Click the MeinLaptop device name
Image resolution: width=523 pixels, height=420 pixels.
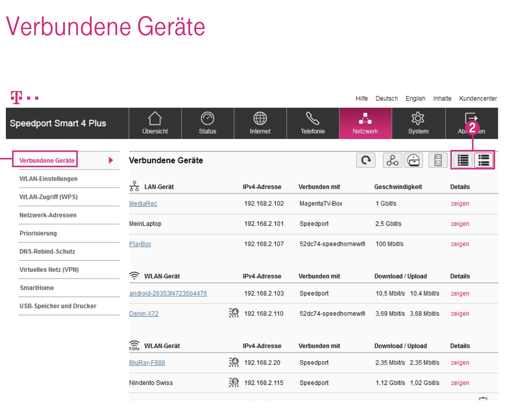point(145,224)
